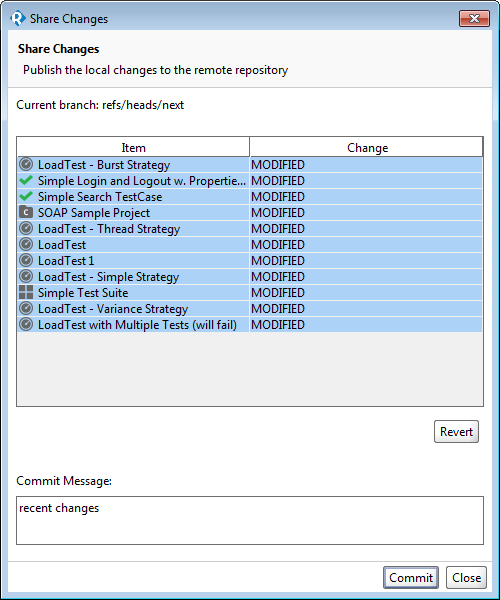Click the green check icon of Simple Login and Logout

(x=26, y=180)
